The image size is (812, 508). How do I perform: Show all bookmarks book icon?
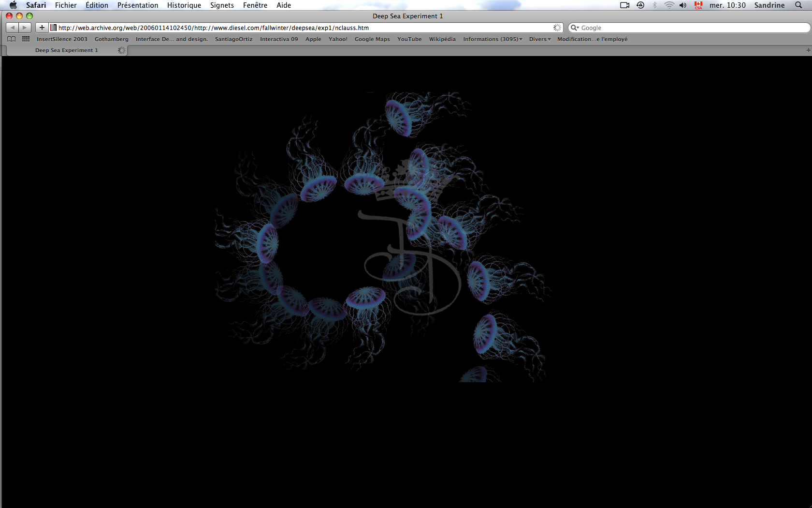coord(12,39)
